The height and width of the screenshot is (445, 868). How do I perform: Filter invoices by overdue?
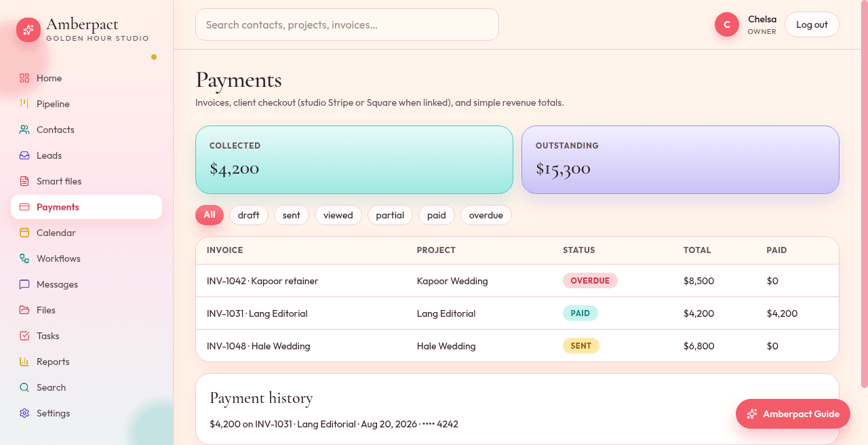(x=486, y=215)
